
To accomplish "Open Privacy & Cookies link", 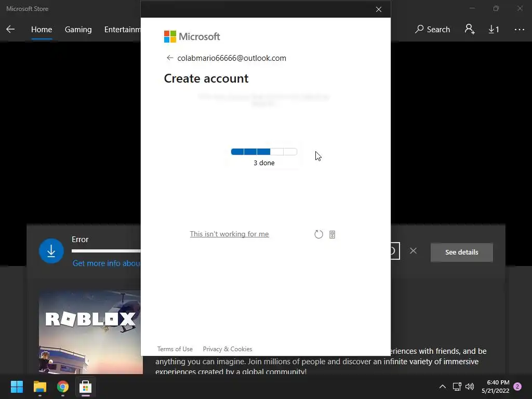I will click(228, 349).
